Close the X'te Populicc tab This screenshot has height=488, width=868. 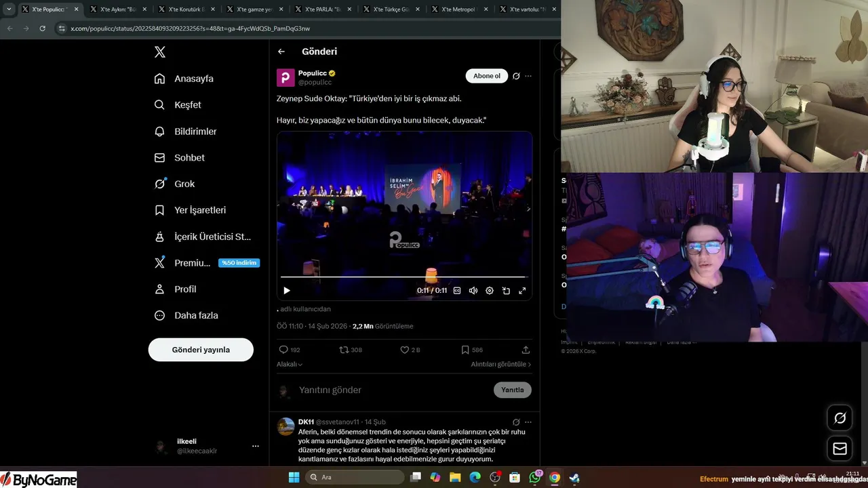tap(76, 9)
